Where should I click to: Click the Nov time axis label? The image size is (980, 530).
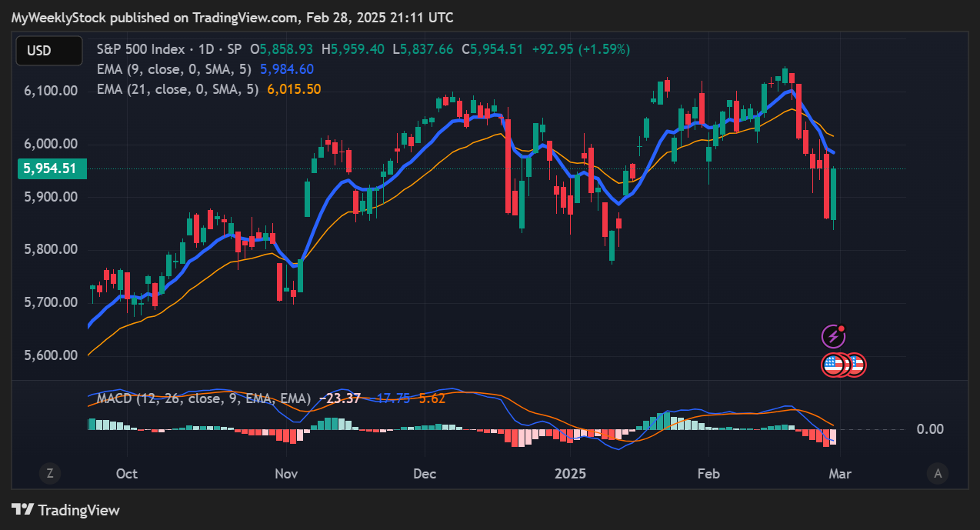coord(285,473)
